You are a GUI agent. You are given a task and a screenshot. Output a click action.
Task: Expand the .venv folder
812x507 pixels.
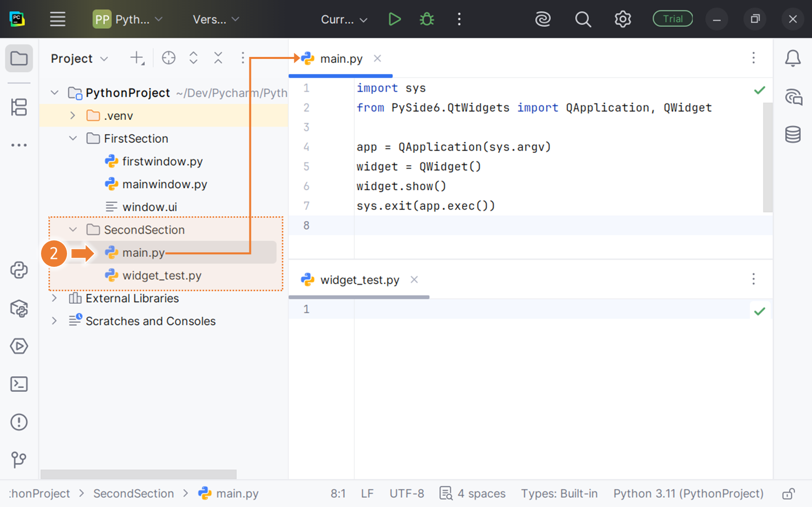[73, 115]
